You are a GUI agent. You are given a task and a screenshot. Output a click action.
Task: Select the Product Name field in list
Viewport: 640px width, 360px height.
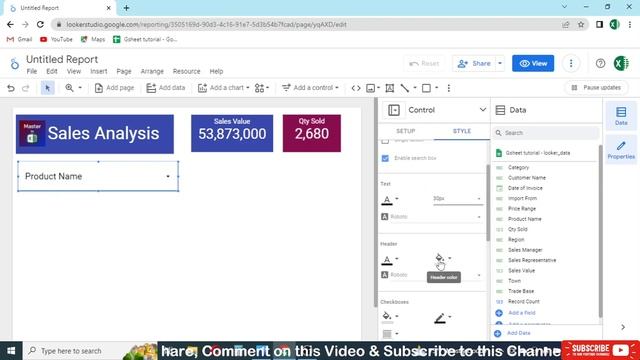[x=524, y=219]
